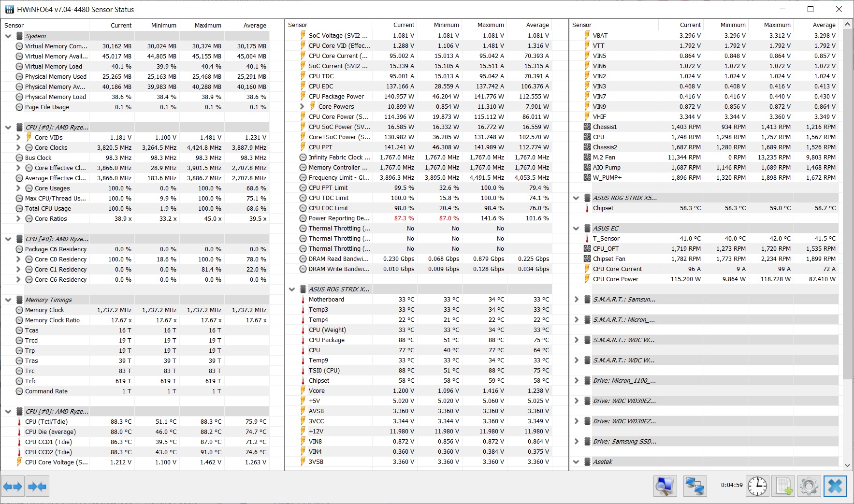The image size is (854, 504).
Task: Start logging with the sheet-plus icon
Action: tap(783, 486)
